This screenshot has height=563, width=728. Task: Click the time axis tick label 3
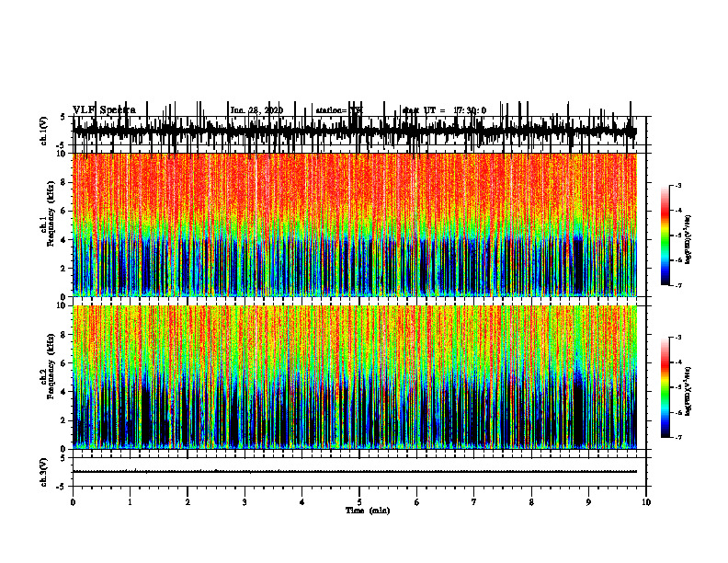[x=245, y=502]
